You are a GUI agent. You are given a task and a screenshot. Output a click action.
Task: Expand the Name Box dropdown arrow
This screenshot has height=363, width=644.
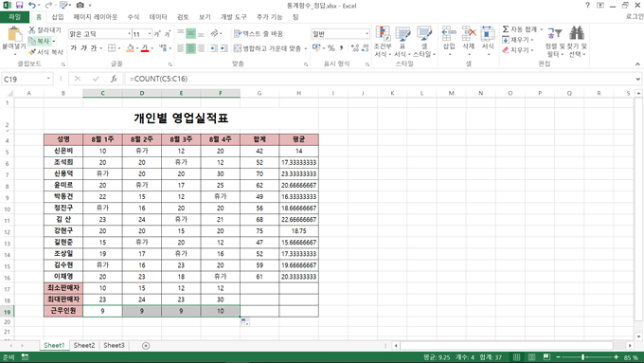(48, 79)
